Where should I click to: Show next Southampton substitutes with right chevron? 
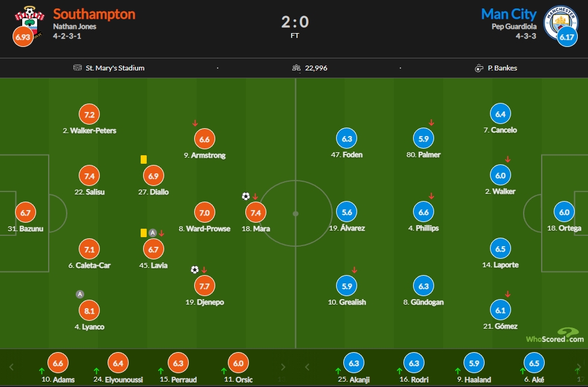pyautogui.click(x=283, y=367)
